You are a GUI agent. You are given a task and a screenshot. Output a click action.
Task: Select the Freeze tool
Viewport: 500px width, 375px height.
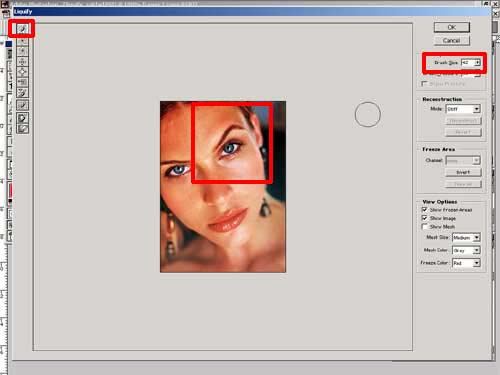(x=22, y=118)
